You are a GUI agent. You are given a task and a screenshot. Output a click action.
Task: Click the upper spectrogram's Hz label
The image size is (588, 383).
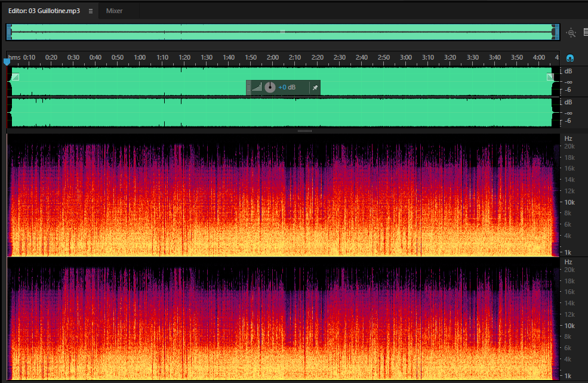[568, 138]
